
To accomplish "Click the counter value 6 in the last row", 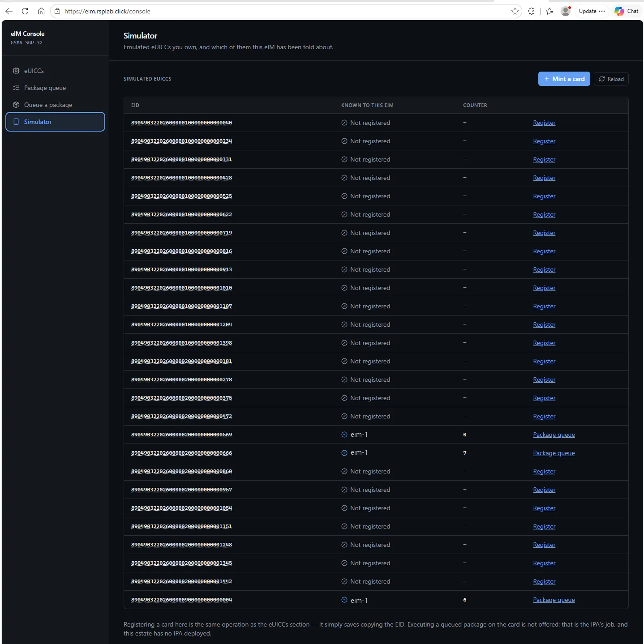I will click(465, 600).
